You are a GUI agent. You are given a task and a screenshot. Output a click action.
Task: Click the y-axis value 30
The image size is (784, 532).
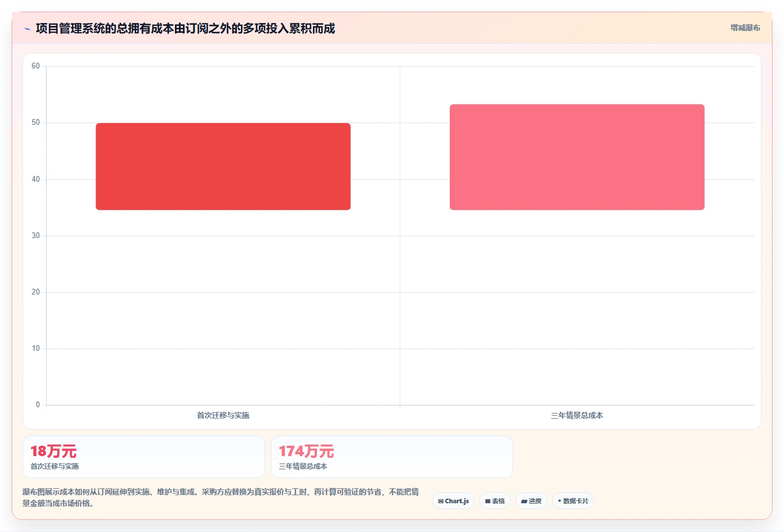[36, 236]
